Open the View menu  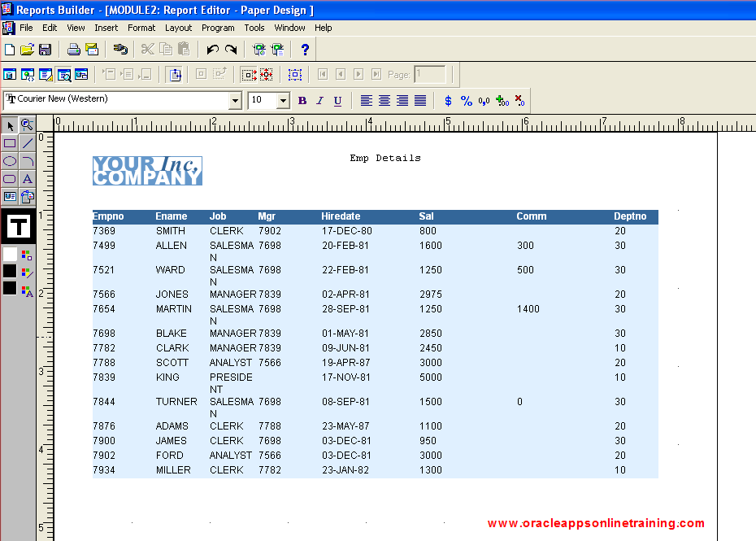(76, 28)
